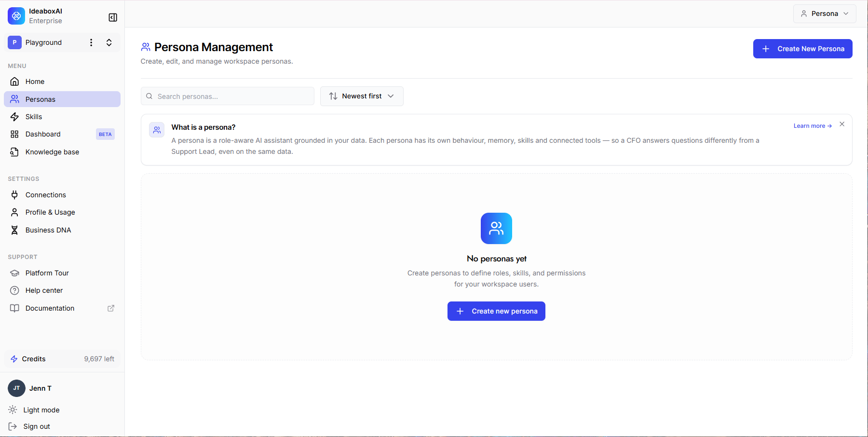Viewport: 868px width, 437px height.
Task: Click the BETA badge next to Dashboard
Action: pos(105,134)
